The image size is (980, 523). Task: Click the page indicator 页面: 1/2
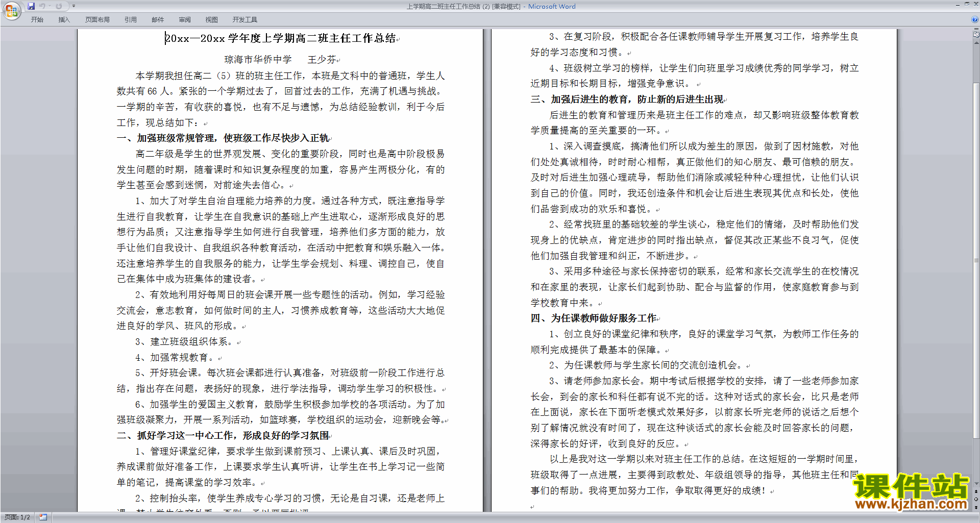click(17, 517)
